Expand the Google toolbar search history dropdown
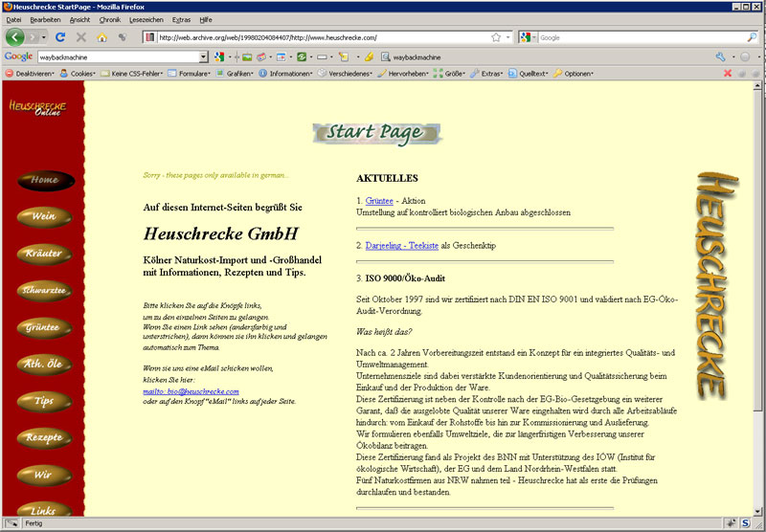The height and width of the screenshot is (532, 766). 204,57
